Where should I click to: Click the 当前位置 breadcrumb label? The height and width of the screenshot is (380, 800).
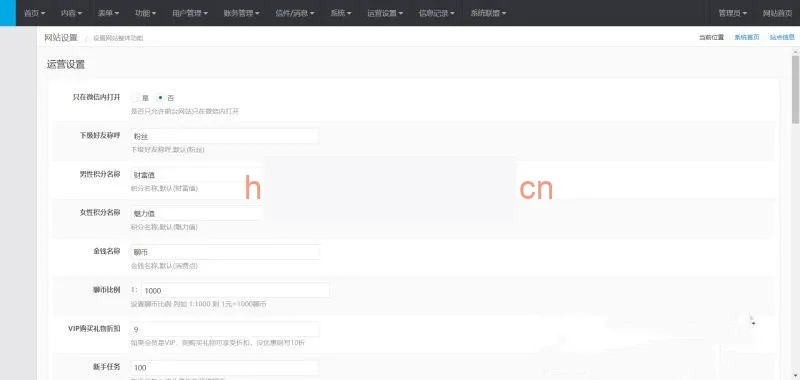[x=711, y=37]
